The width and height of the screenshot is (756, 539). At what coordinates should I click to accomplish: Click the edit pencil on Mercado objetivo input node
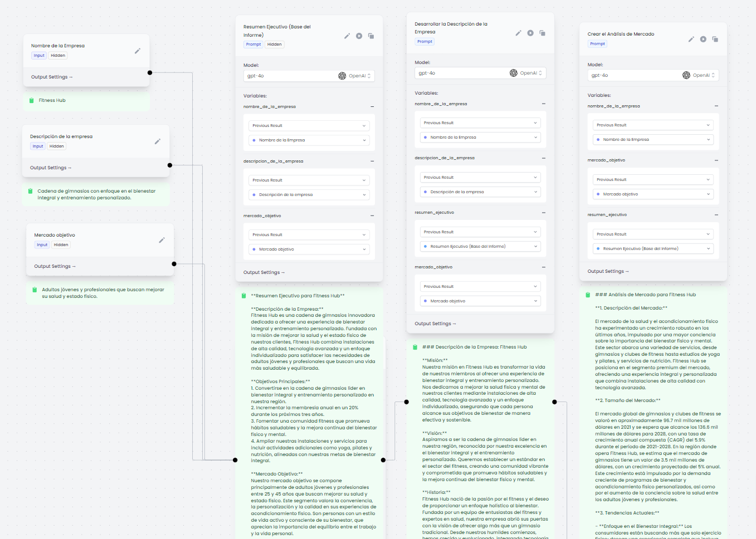[x=162, y=241]
